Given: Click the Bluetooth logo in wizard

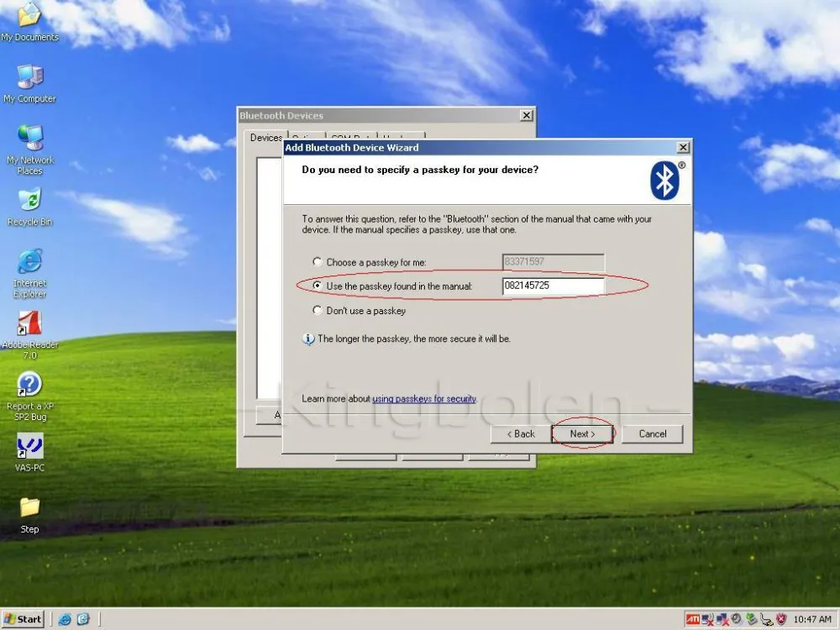Looking at the screenshot, I should [x=664, y=181].
